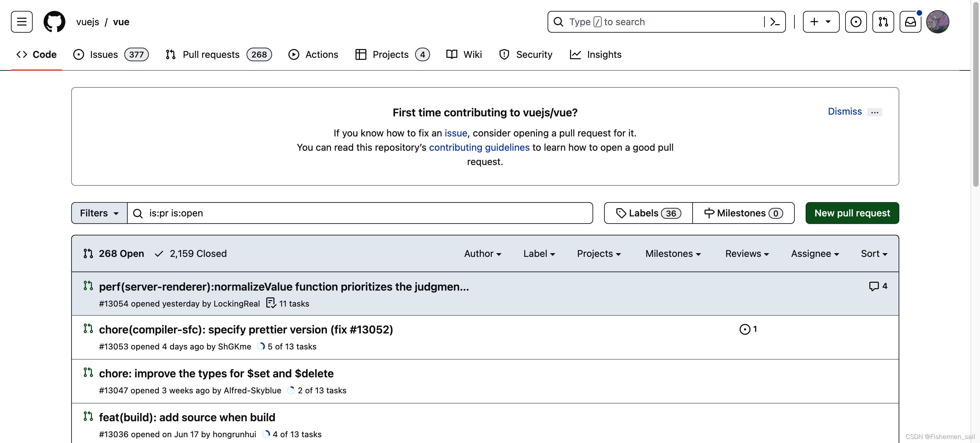The image size is (980, 443).
Task: Click open-PR icon beside feat(build) row
Action: [88, 416]
